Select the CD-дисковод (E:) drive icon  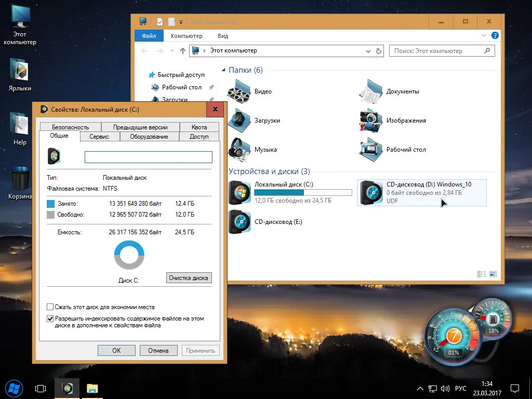pos(240,222)
